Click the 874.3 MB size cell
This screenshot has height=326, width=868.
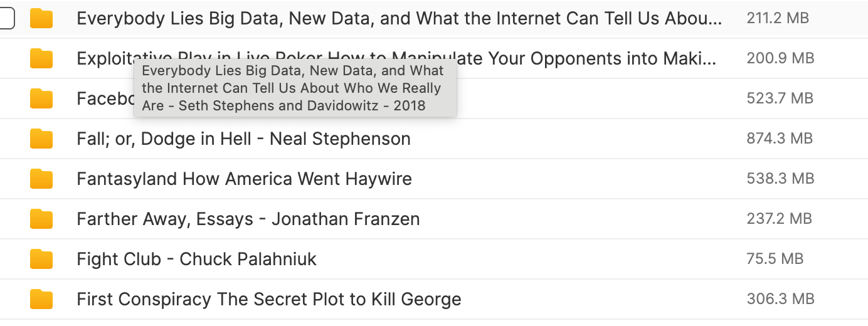[780, 139]
